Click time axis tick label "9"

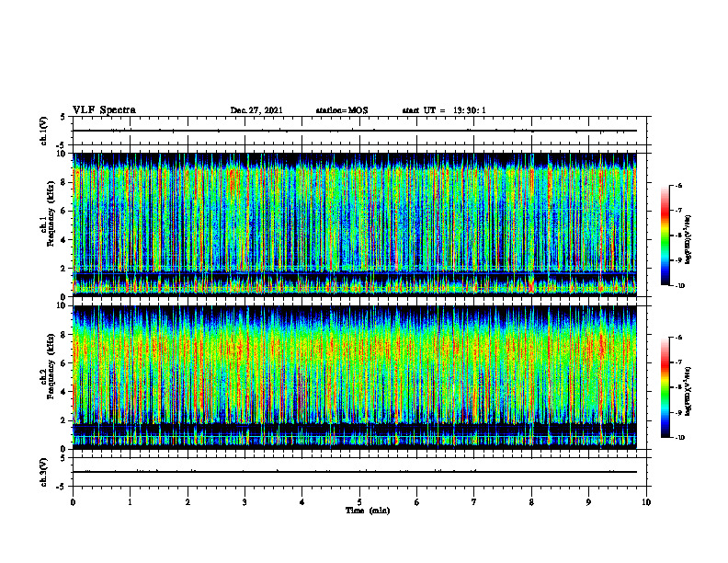tap(588, 502)
